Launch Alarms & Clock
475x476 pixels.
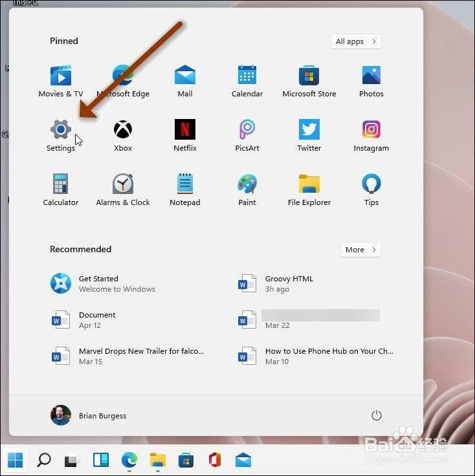[x=123, y=189]
